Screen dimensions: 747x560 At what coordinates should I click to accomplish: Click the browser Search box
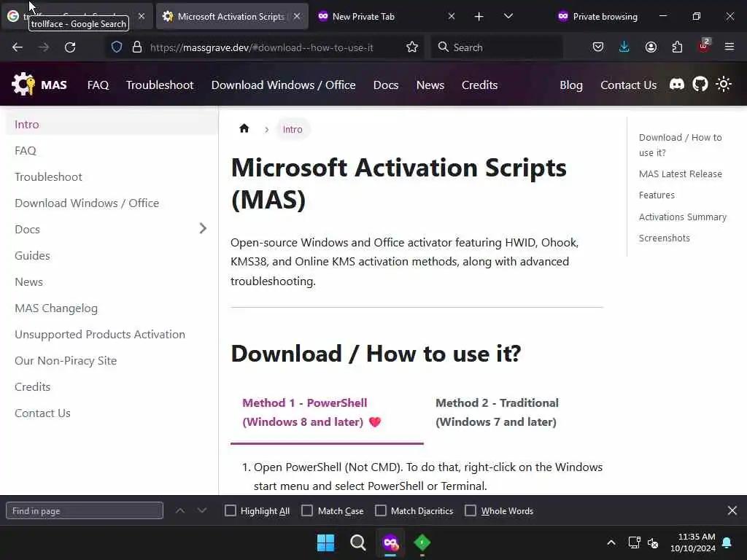coord(496,47)
